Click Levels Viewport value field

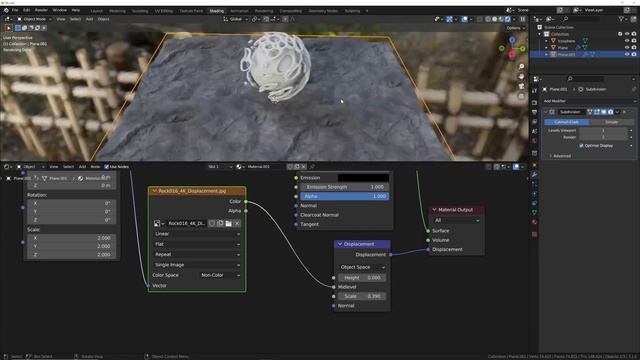[x=603, y=131]
